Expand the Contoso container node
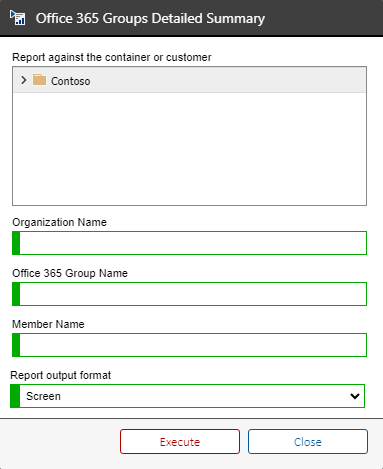 pos(23,80)
